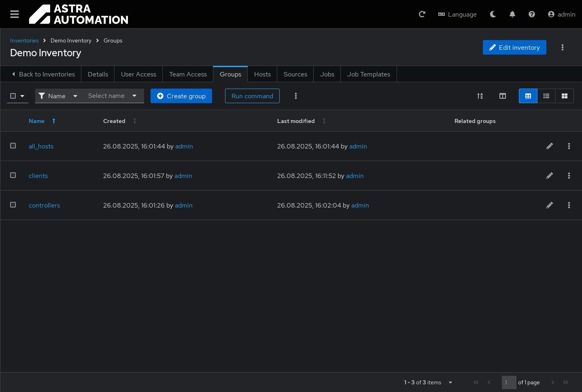Select the all_hosts row checkbox

coord(13,146)
